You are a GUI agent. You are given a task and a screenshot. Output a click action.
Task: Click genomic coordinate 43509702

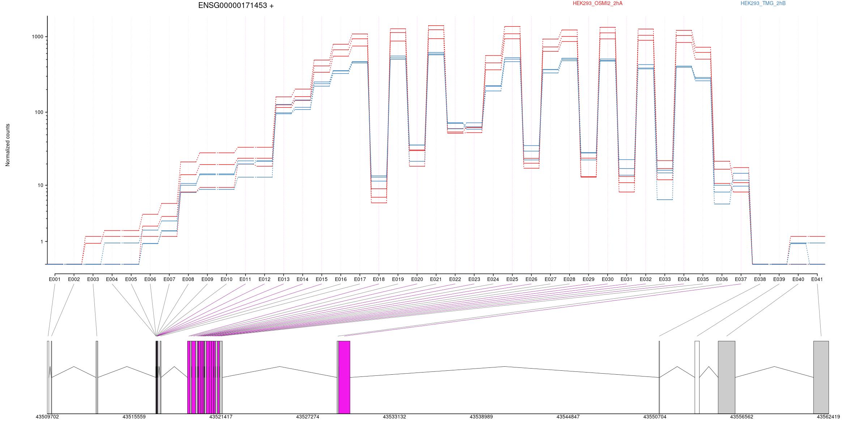(x=47, y=417)
